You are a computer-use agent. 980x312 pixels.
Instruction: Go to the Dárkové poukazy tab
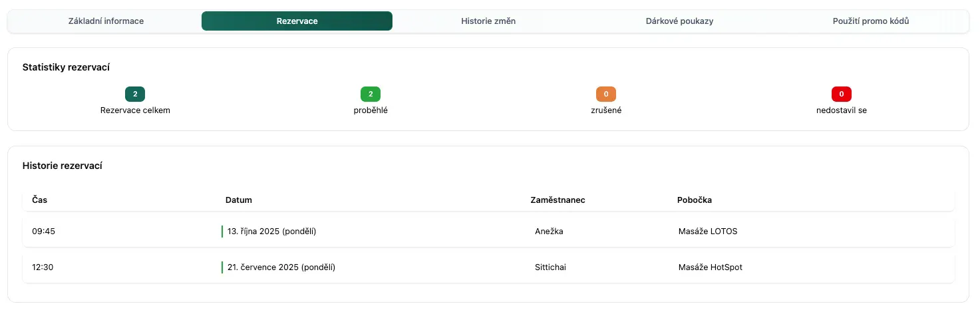point(679,21)
